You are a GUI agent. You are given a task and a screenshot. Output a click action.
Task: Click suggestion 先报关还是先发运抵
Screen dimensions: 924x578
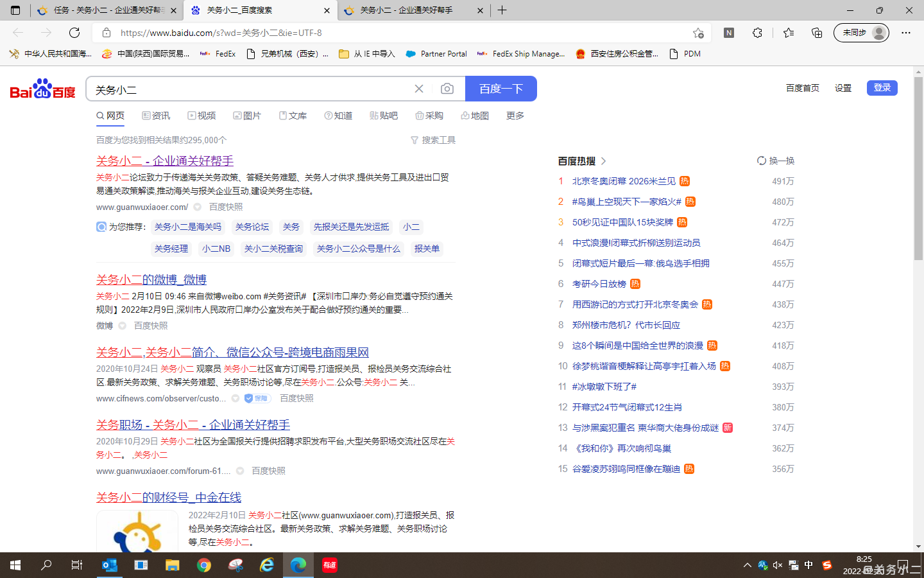(352, 227)
